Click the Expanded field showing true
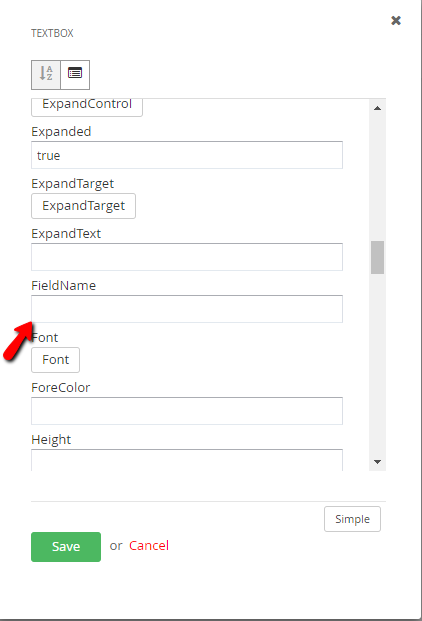The image size is (422, 621). [x=187, y=155]
